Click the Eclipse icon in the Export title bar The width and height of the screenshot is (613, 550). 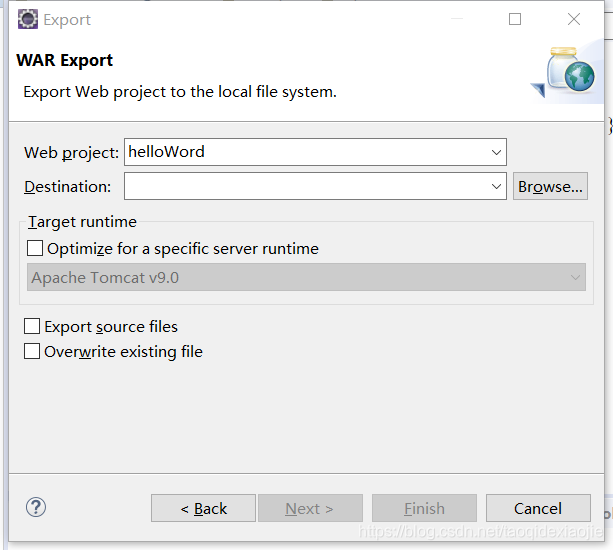click(x=28, y=19)
